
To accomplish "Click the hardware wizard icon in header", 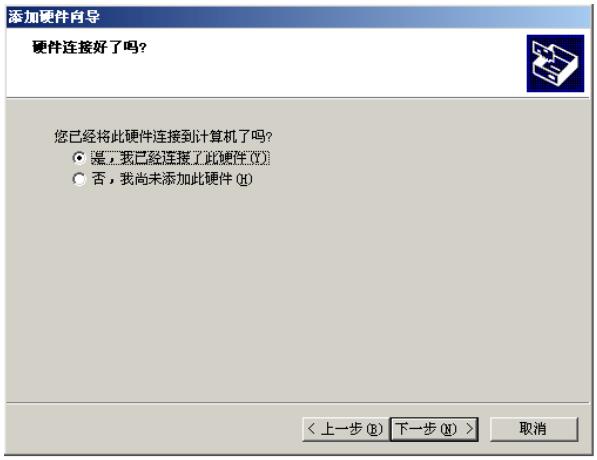I will point(555,63).
